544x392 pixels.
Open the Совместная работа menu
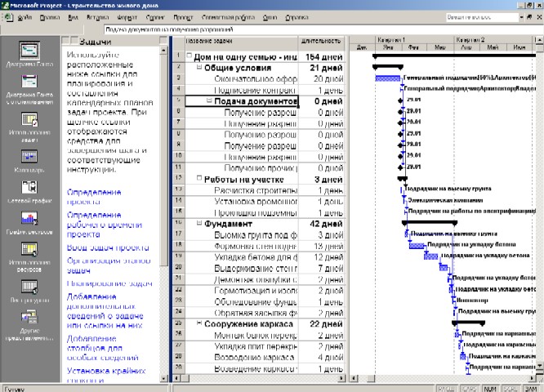point(228,17)
